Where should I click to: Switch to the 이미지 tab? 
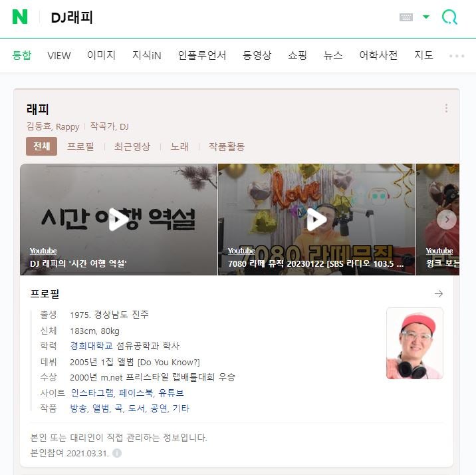point(102,55)
